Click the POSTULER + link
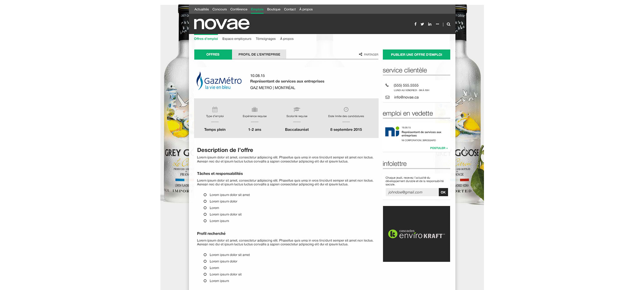 439,148
